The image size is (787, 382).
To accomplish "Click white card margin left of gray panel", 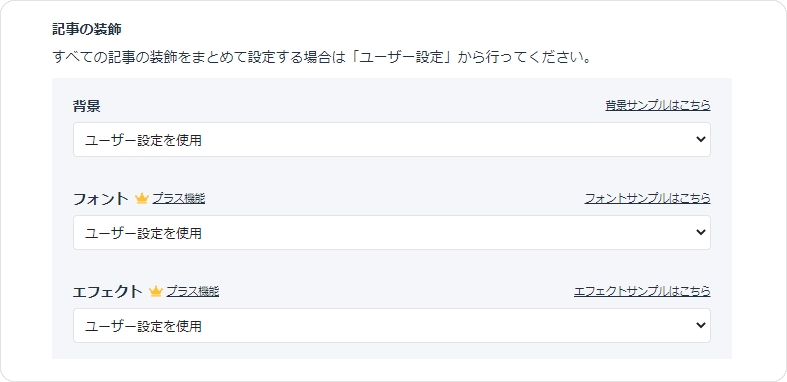I will click(26, 218).
